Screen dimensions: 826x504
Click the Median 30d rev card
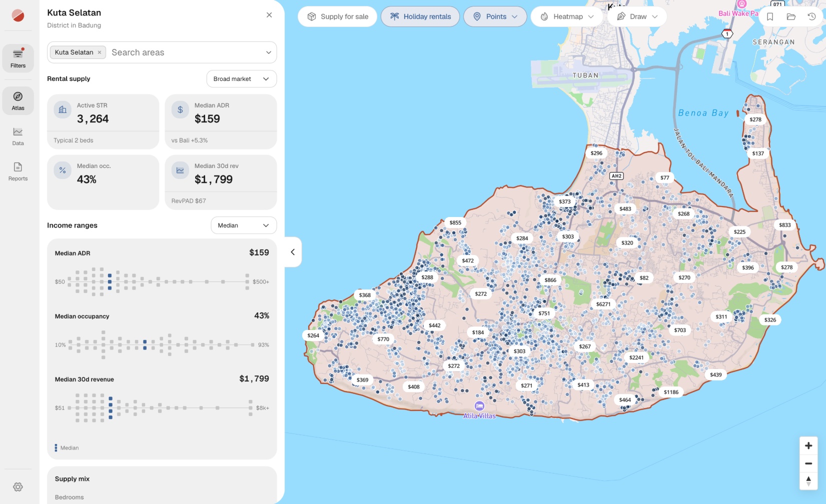pyautogui.click(x=221, y=182)
